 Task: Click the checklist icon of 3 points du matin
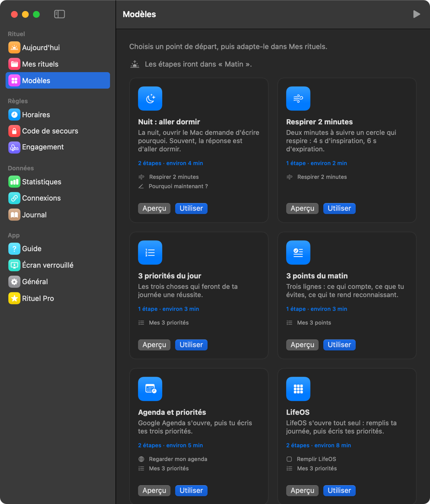click(x=298, y=252)
